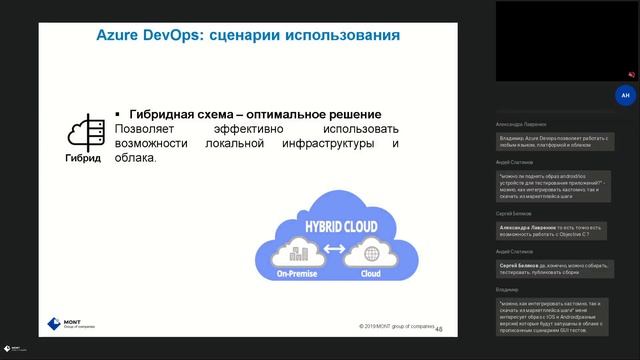This screenshot has width=640, height=360.
Task: Open message 'Azure Devops позволяет работать с любым языком'
Action: pos(555,142)
